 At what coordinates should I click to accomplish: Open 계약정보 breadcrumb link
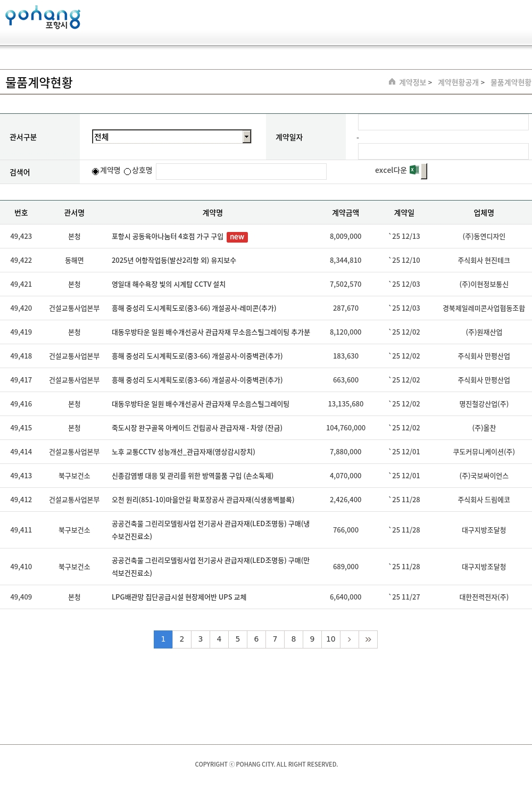tap(413, 82)
